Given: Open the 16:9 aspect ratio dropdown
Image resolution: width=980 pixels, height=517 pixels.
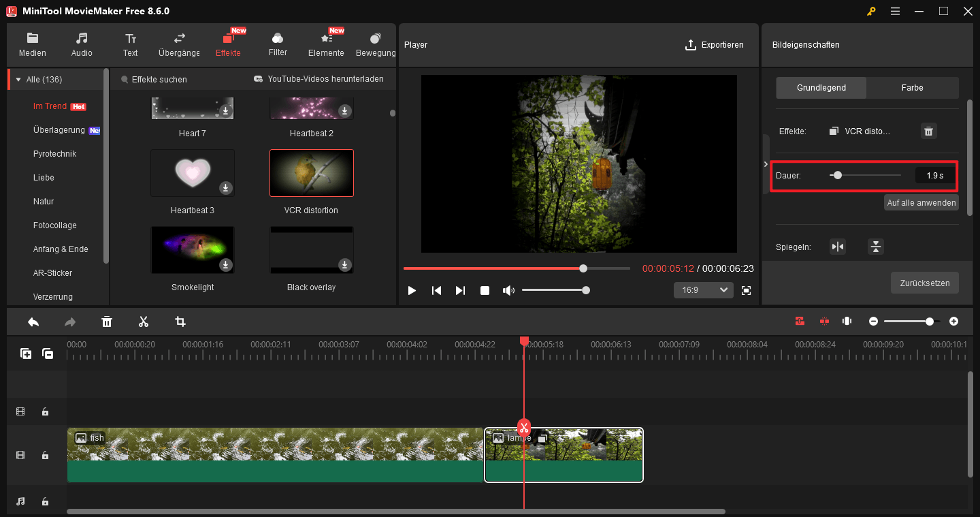Looking at the screenshot, I should [x=703, y=289].
